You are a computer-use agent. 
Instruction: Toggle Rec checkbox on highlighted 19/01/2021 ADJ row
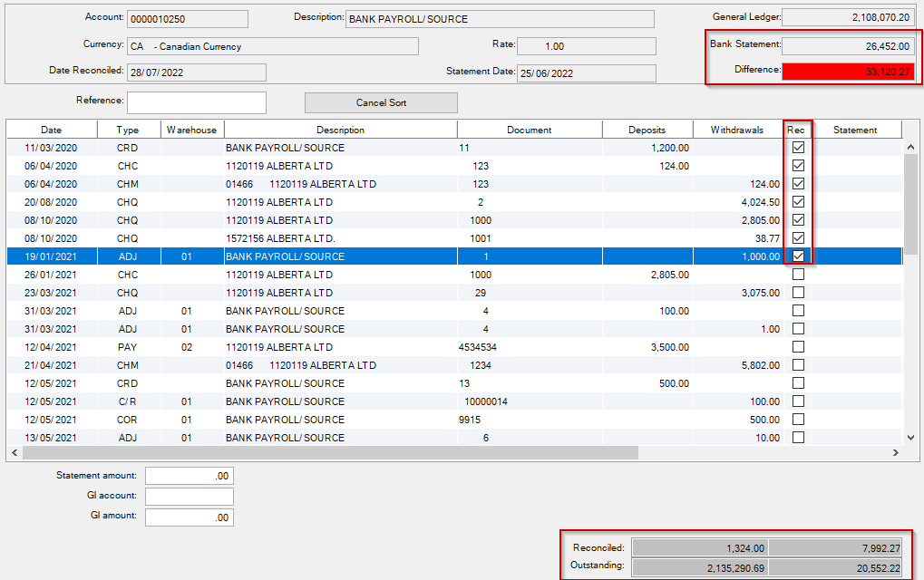799,256
